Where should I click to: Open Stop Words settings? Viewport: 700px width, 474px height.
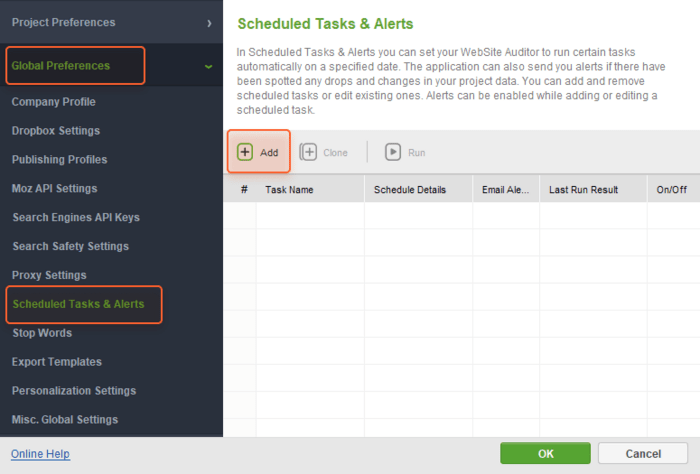[42, 333]
